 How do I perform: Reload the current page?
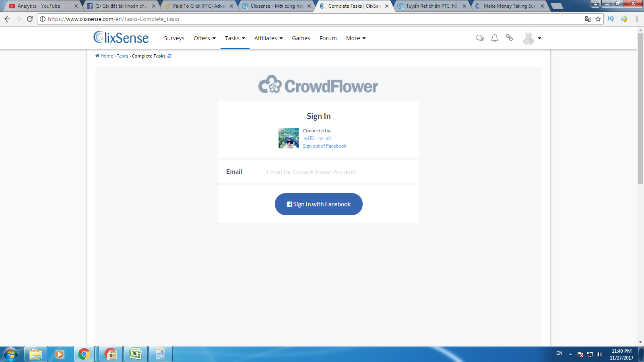[x=30, y=19]
